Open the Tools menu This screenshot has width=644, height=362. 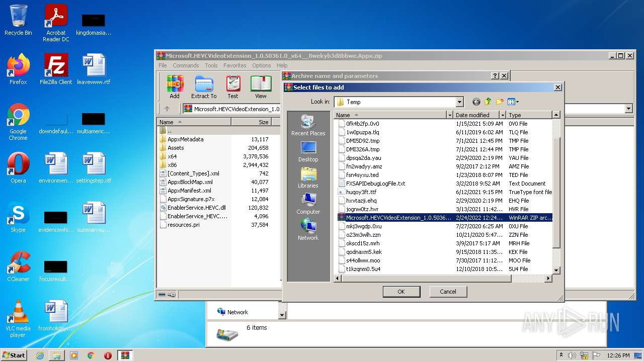click(211, 65)
